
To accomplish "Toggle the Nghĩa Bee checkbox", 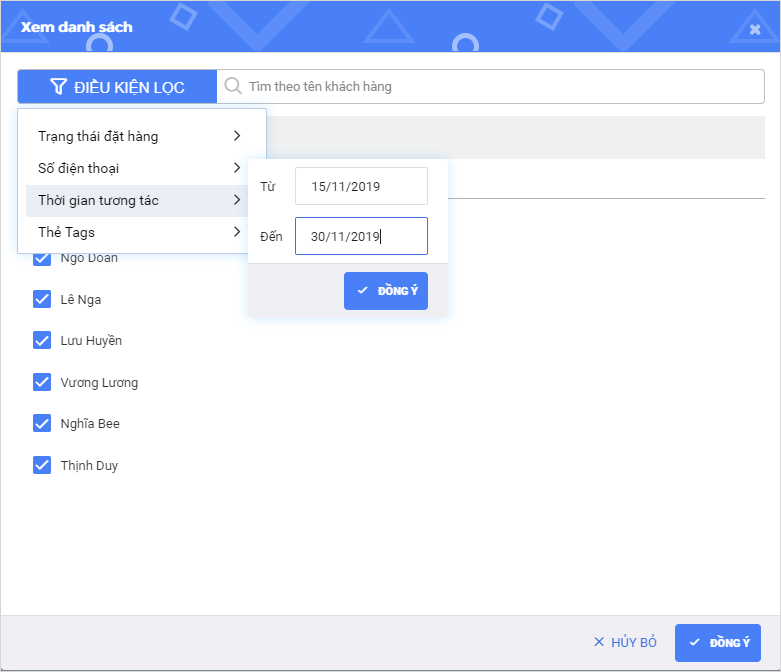I will point(42,423).
